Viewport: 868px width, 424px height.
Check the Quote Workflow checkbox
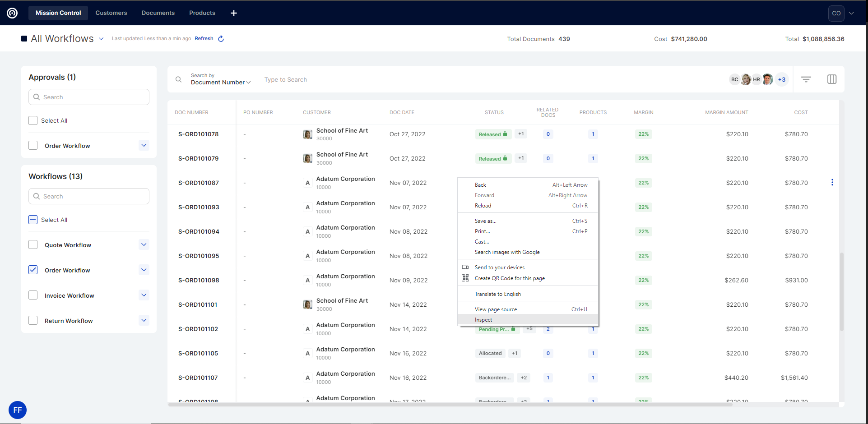pos(33,245)
